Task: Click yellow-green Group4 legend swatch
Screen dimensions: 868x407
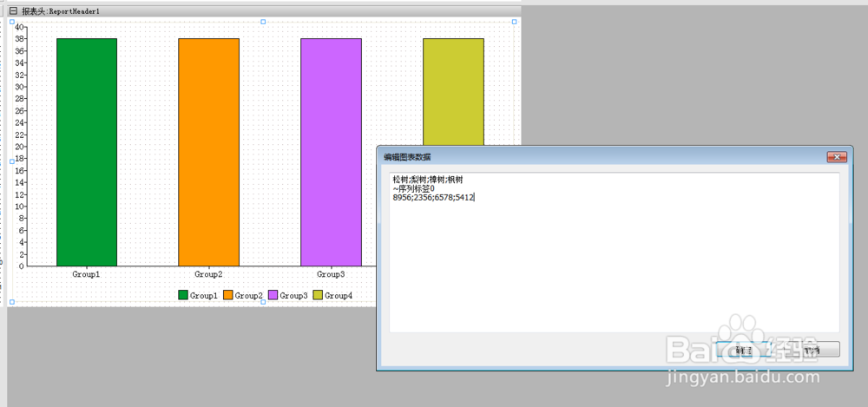Action: (x=319, y=295)
